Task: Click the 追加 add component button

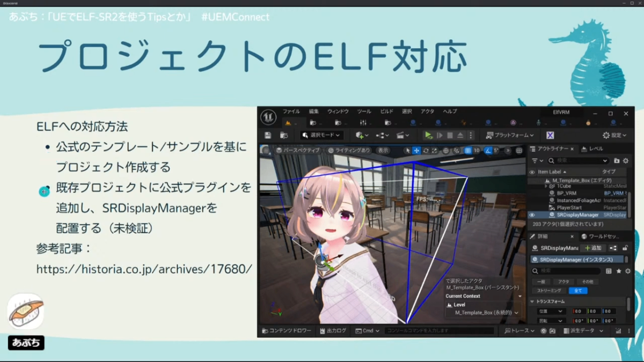Action: tap(594, 248)
